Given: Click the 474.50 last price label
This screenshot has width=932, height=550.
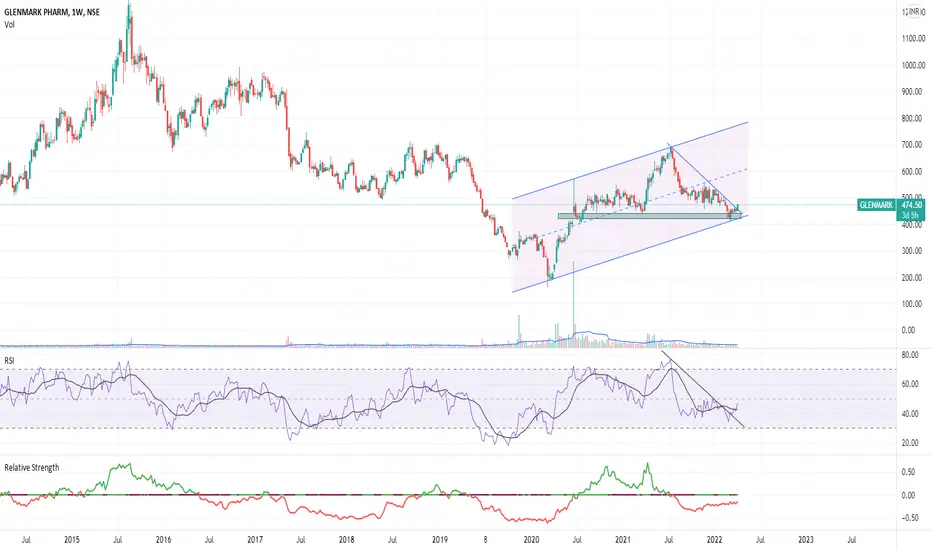Looking at the screenshot, I should (910, 205).
